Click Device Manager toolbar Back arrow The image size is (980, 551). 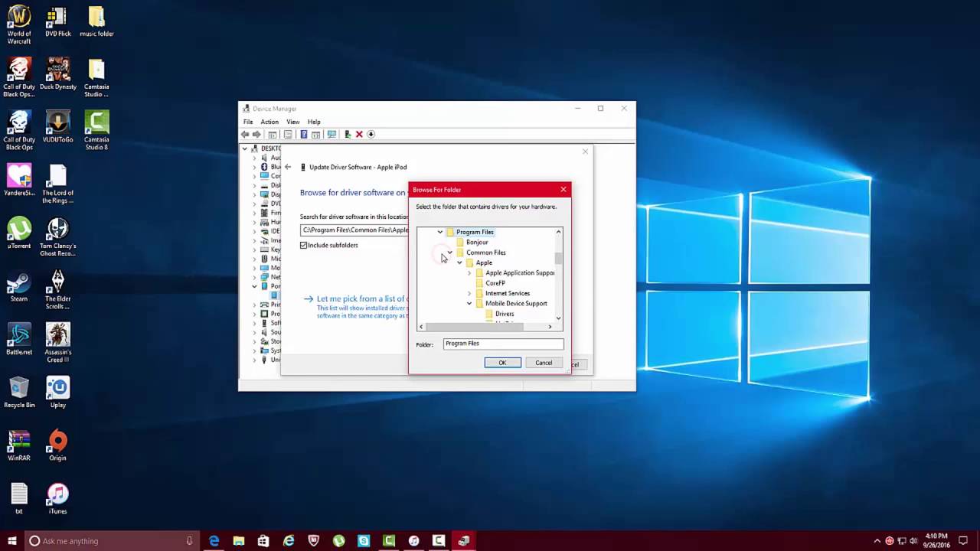(245, 134)
